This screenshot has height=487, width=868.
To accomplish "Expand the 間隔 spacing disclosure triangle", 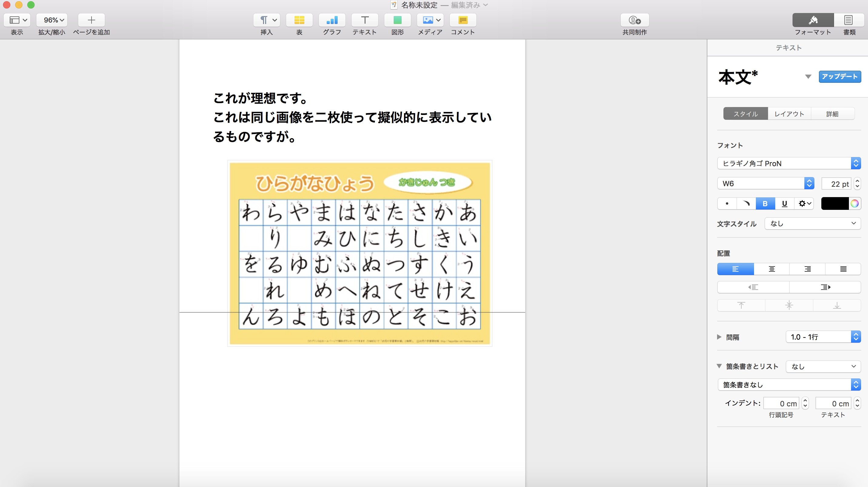I will (719, 337).
